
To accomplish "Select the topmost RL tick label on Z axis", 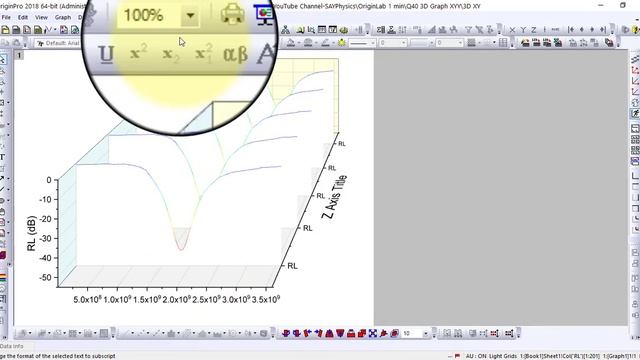I will tap(342, 144).
